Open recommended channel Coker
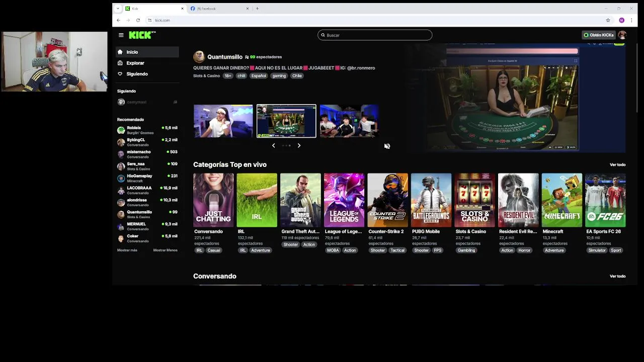Screen dimensions: 644x362 (147, 239)
